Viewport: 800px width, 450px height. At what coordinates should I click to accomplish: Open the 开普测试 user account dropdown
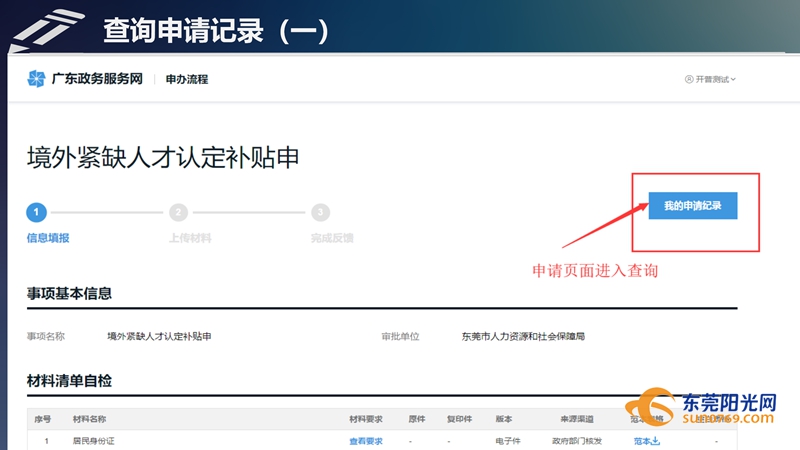coord(714,79)
